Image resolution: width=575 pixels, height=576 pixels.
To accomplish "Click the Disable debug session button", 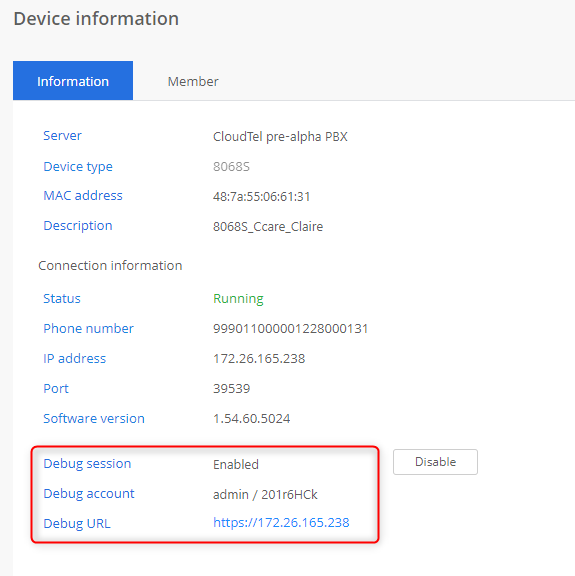I will click(435, 462).
